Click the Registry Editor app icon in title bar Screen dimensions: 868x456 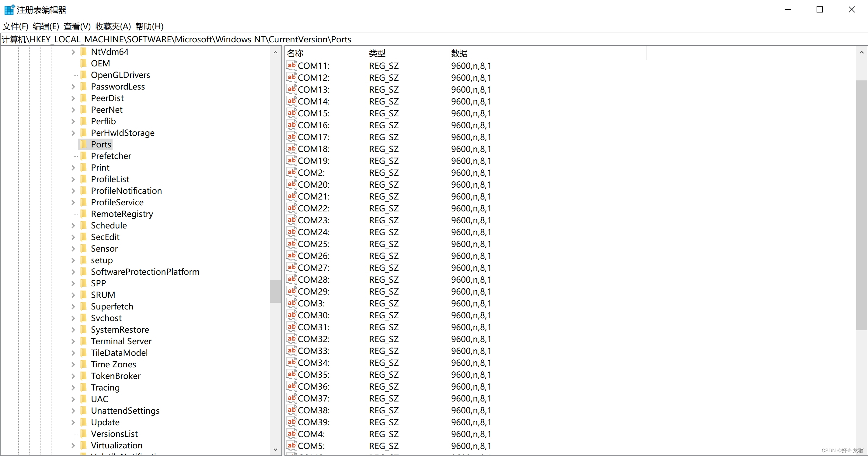tap(9, 10)
